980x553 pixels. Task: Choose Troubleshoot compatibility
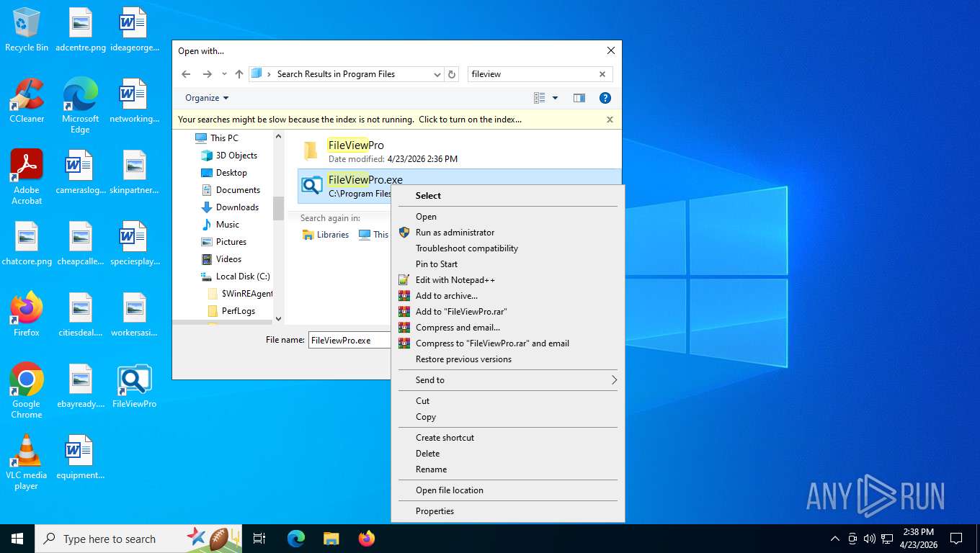coord(508,248)
